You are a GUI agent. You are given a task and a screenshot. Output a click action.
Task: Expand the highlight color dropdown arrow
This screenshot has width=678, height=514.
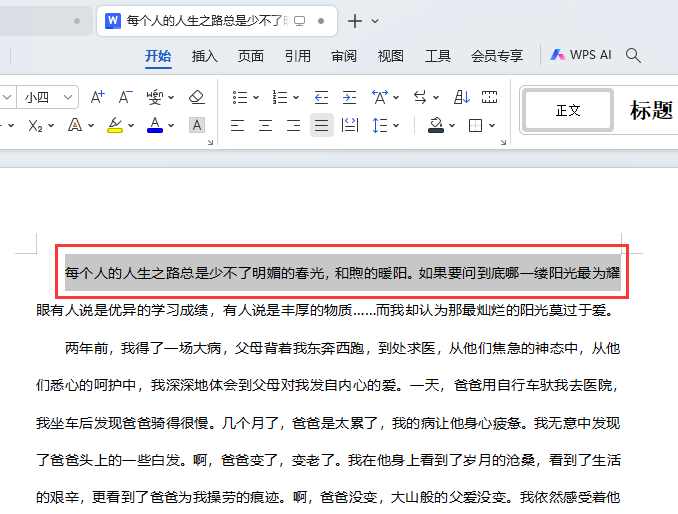131,126
